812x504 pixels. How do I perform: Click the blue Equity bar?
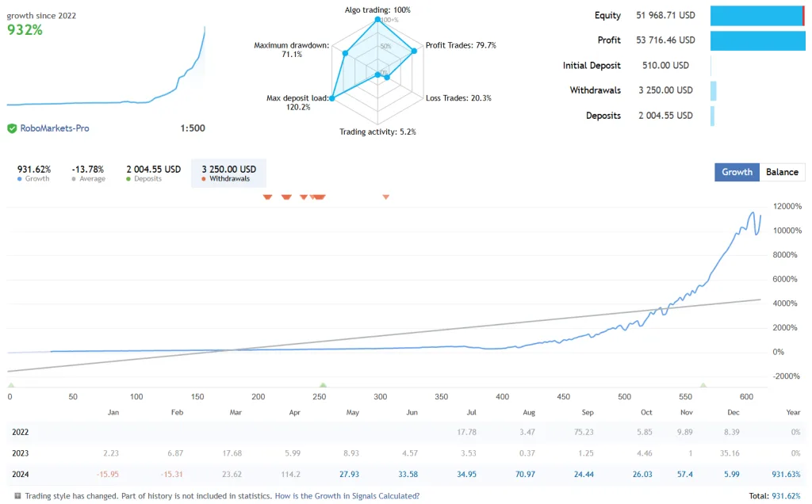click(756, 16)
